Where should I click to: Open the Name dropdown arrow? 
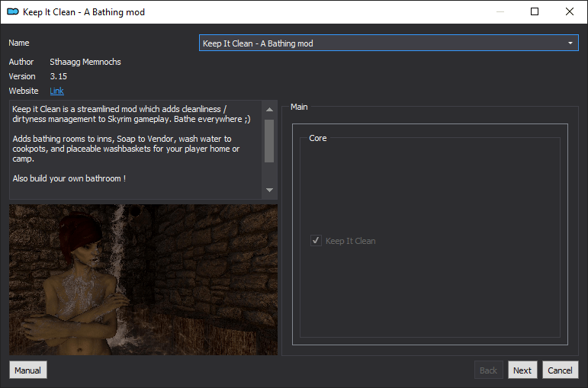(570, 43)
